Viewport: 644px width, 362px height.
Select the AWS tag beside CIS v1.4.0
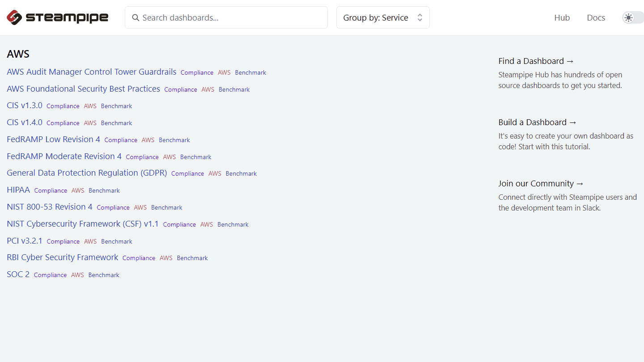click(90, 123)
